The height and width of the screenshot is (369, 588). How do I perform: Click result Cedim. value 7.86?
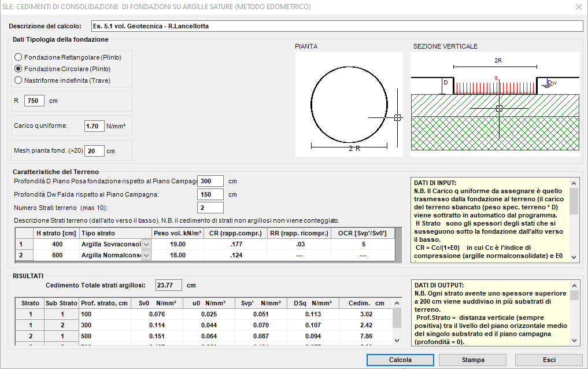(366, 337)
